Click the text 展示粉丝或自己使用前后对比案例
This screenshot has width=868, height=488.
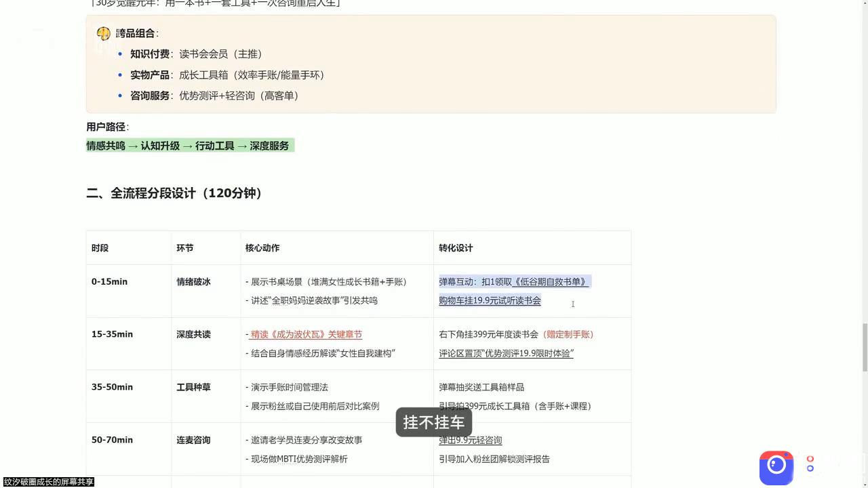tap(315, 406)
